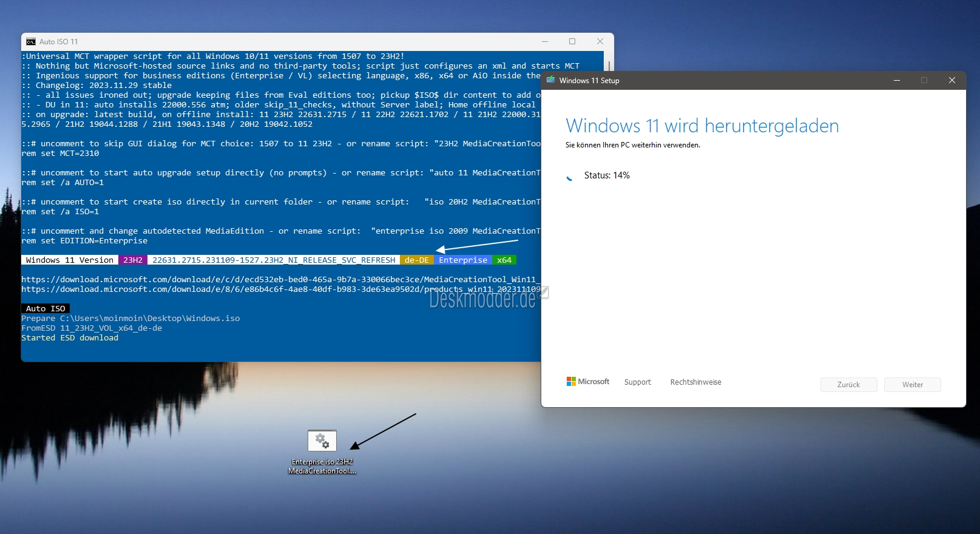The image size is (980, 534).
Task: Click the 'Changelog: 2023.11.29 stable' line
Action: (96, 86)
